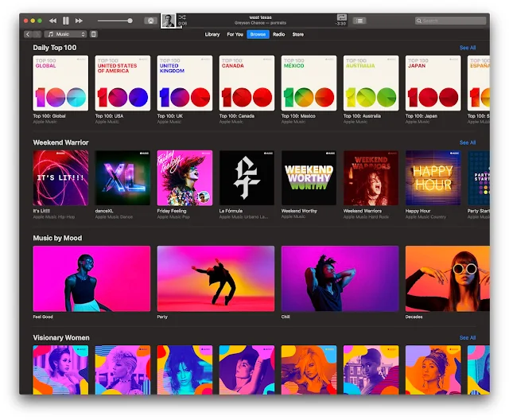This screenshot has width=509, height=420.
Task: Toggle shuffle mode icon
Action: coord(182,17)
